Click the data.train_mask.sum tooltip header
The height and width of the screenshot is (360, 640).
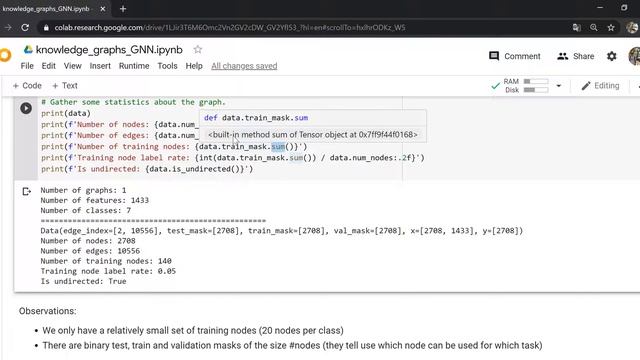click(256, 118)
